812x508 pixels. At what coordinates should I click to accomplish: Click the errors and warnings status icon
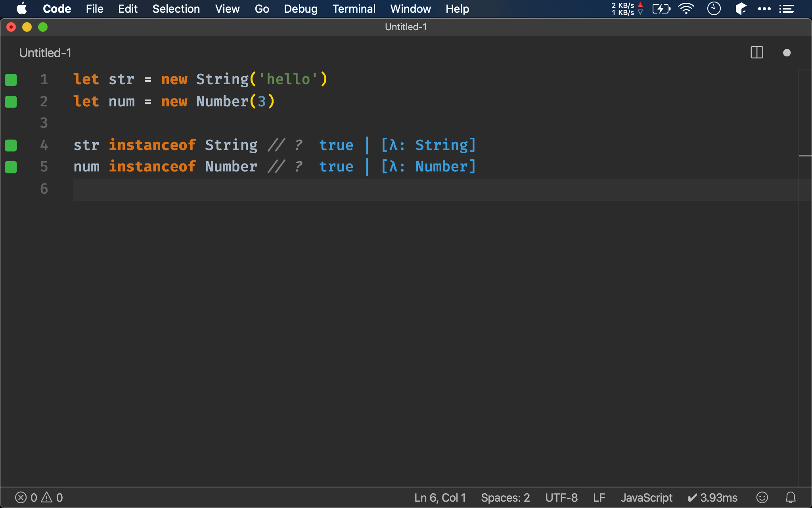coord(39,497)
